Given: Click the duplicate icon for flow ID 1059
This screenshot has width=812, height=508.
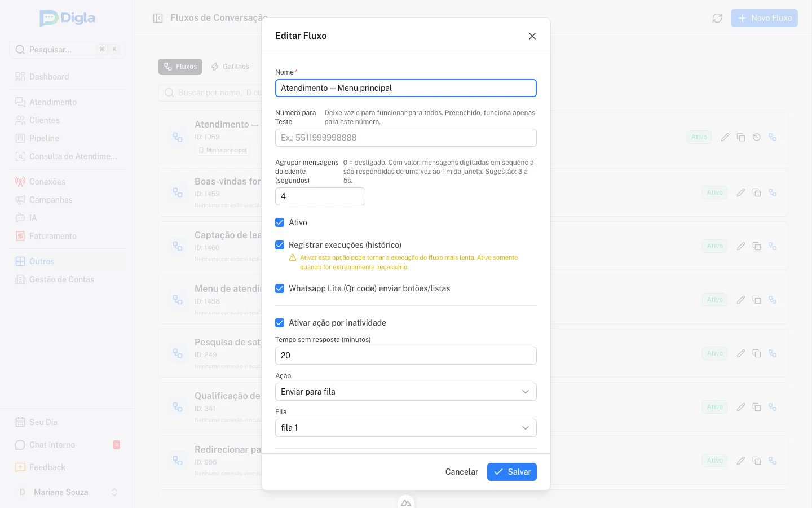Looking at the screenshot, I should tap(741, 137).
